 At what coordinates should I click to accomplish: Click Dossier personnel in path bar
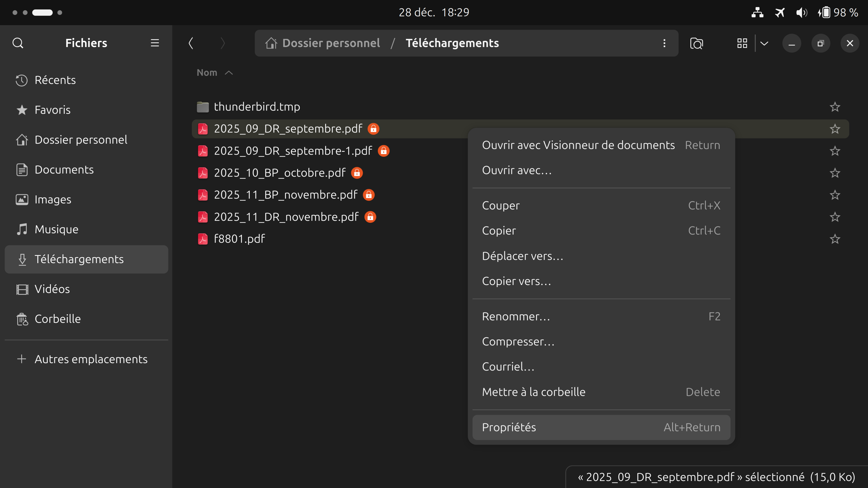[x=331, y=43]
